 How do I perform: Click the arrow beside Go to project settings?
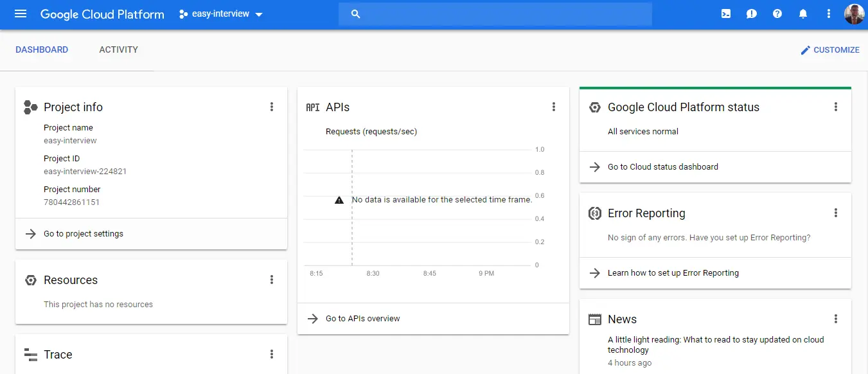[30, 234]
